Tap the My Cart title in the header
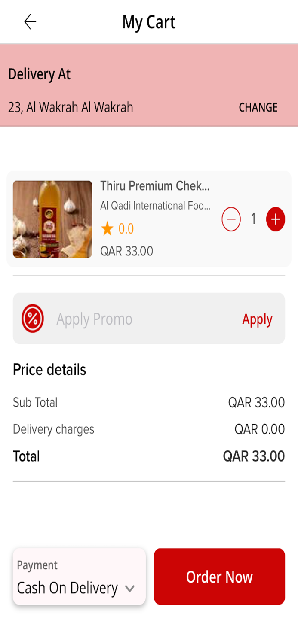Viewport: 298px width, 644px height. (x=149, y=21)
